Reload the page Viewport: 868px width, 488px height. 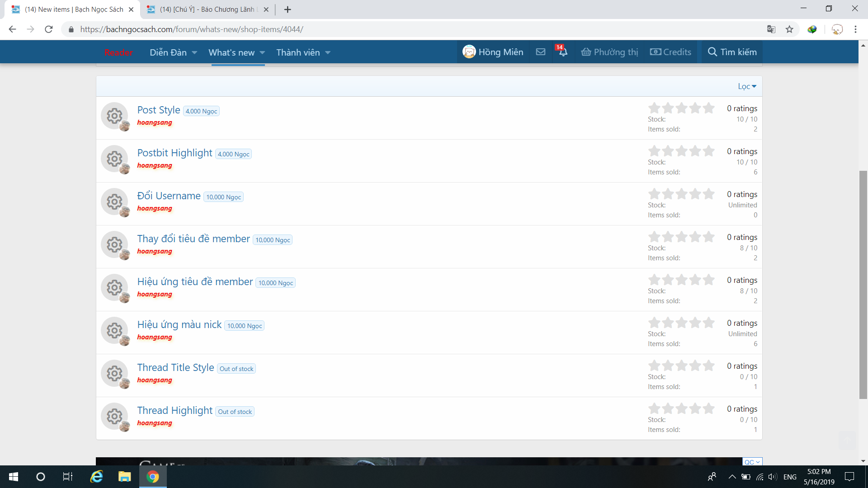pos(49,29)
